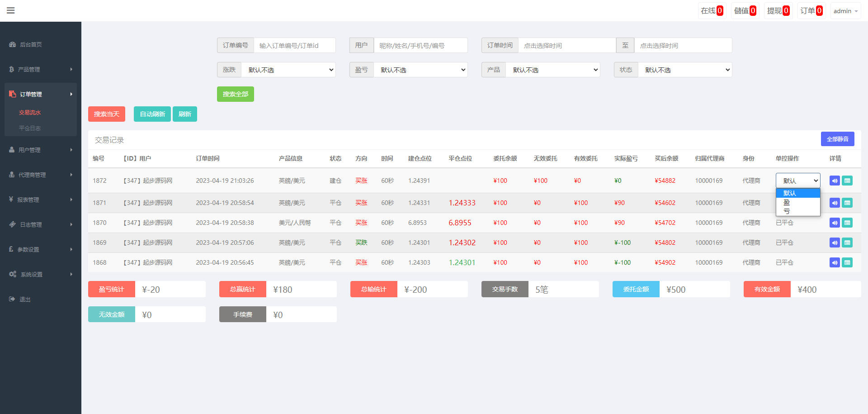Click the 系统设置 gears icon

[x=13, y=274]
